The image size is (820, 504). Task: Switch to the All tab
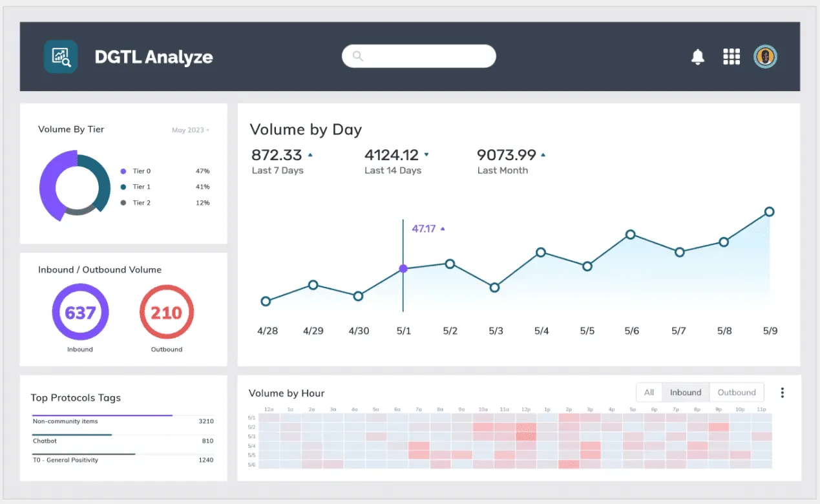649,393
